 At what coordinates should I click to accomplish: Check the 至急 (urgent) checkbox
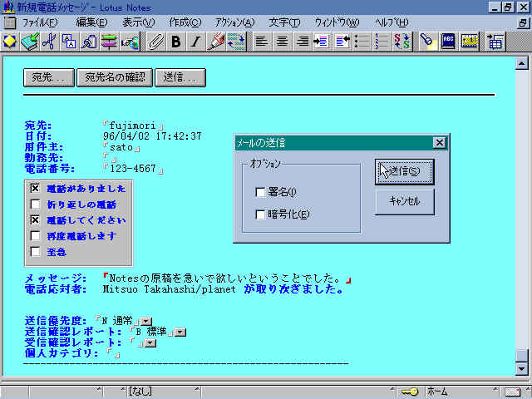[35, 251]
